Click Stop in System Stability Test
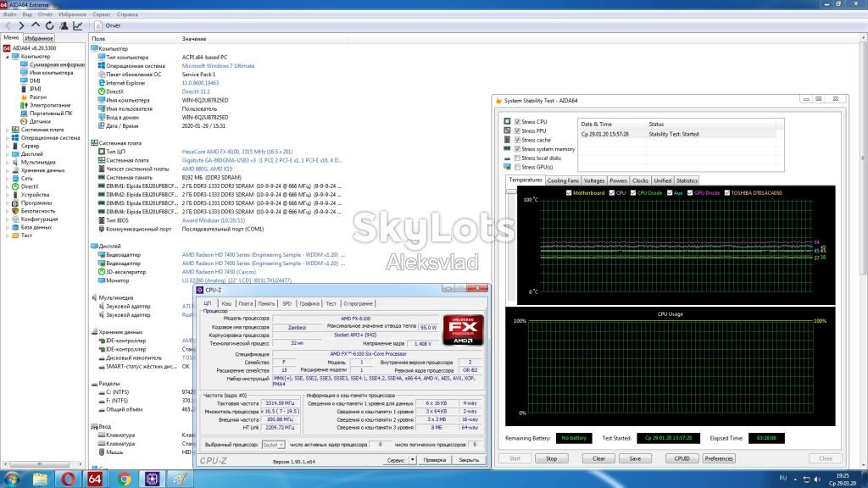This screenshot has height=488, width=868. (551, 458)
